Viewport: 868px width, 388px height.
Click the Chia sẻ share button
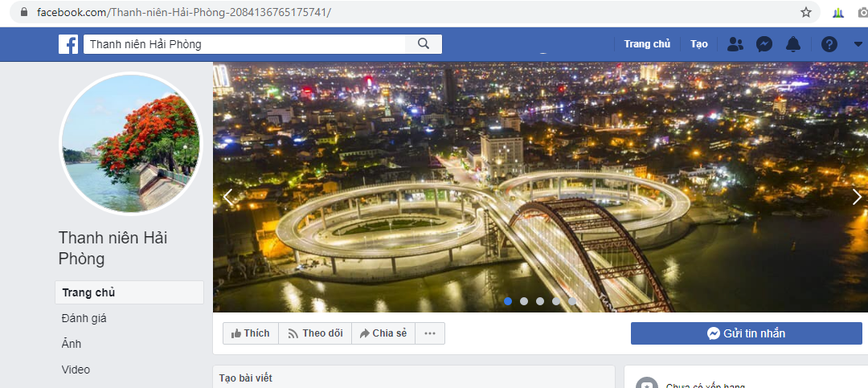point(383,333)
